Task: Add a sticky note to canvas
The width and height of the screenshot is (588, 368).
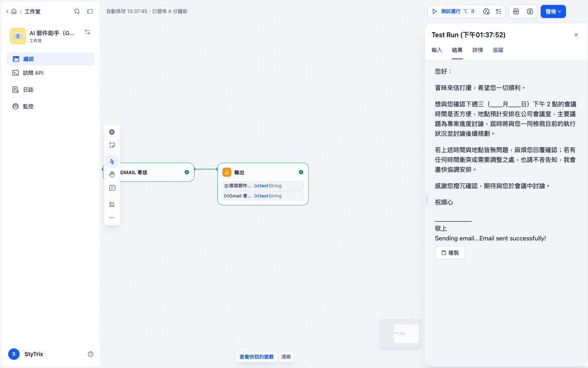Action: point(112,145)
